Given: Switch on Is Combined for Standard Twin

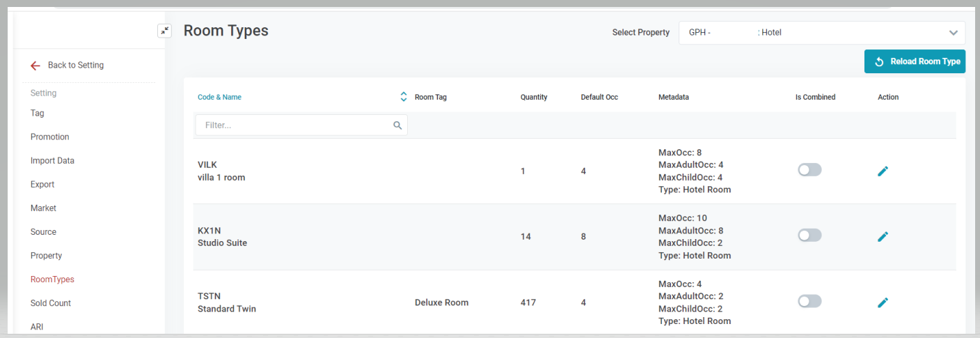Looking at the screenshot, I should [x=809, y=301].
